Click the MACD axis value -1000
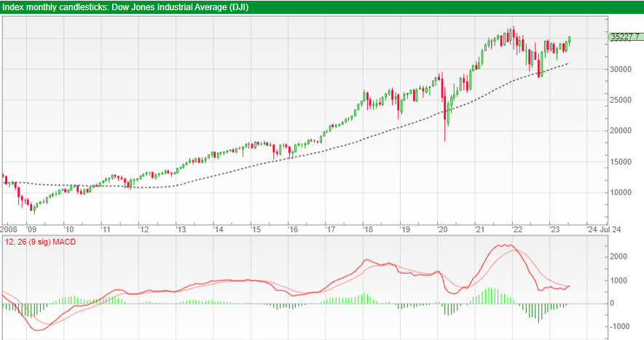 point(619,326)
